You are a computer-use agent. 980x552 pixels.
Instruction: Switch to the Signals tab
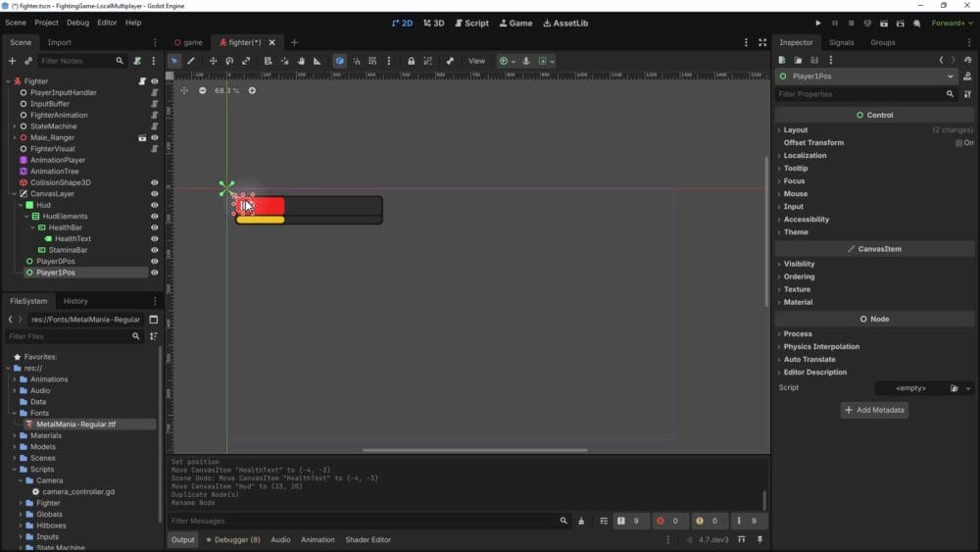pos(841,42)
